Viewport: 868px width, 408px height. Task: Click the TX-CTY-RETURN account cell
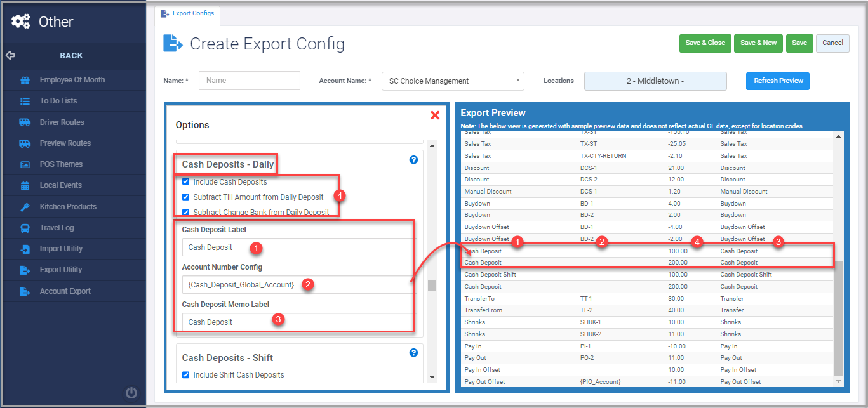[x=603, y=156]
